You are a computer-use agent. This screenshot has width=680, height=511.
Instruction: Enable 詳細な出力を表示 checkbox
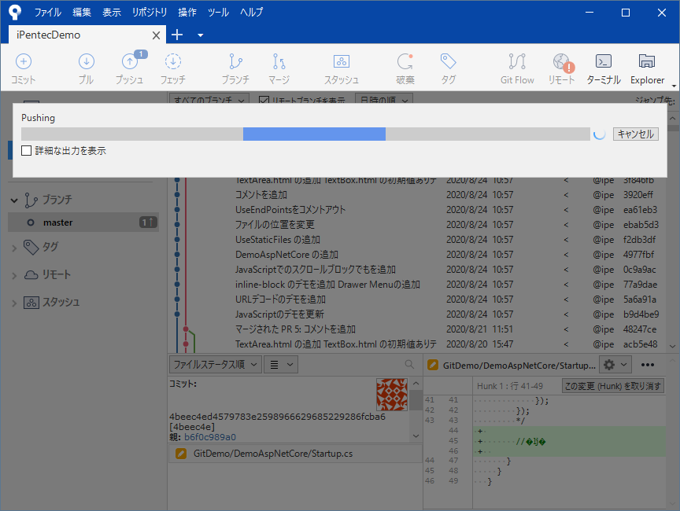tap(26, 151)
